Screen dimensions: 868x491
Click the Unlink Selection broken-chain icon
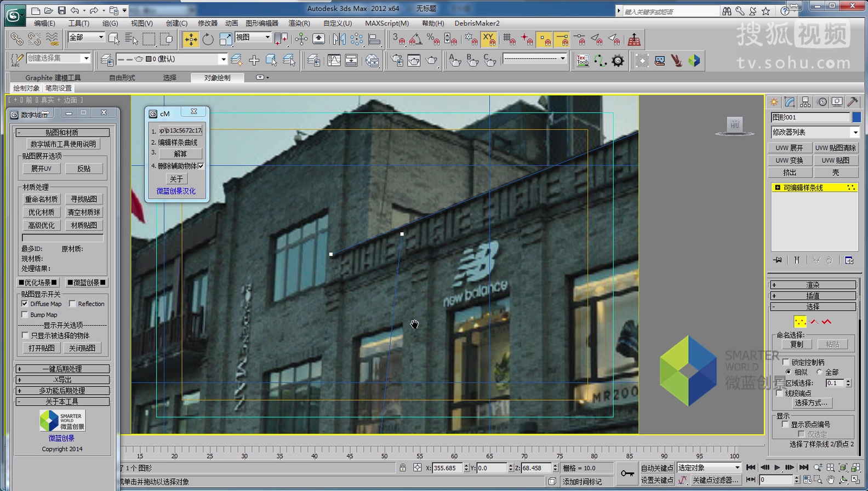[x=35, y=39]
